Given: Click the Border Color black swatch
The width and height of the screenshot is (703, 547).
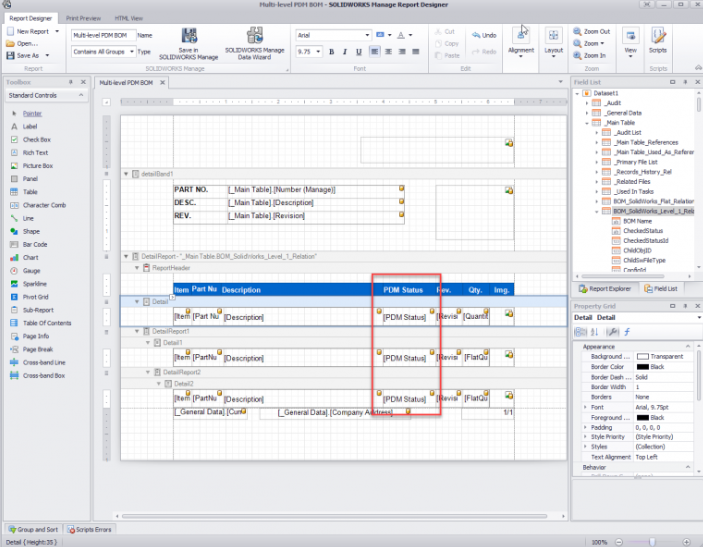Looking at the screenshot, I should click(x=643, y=366).
